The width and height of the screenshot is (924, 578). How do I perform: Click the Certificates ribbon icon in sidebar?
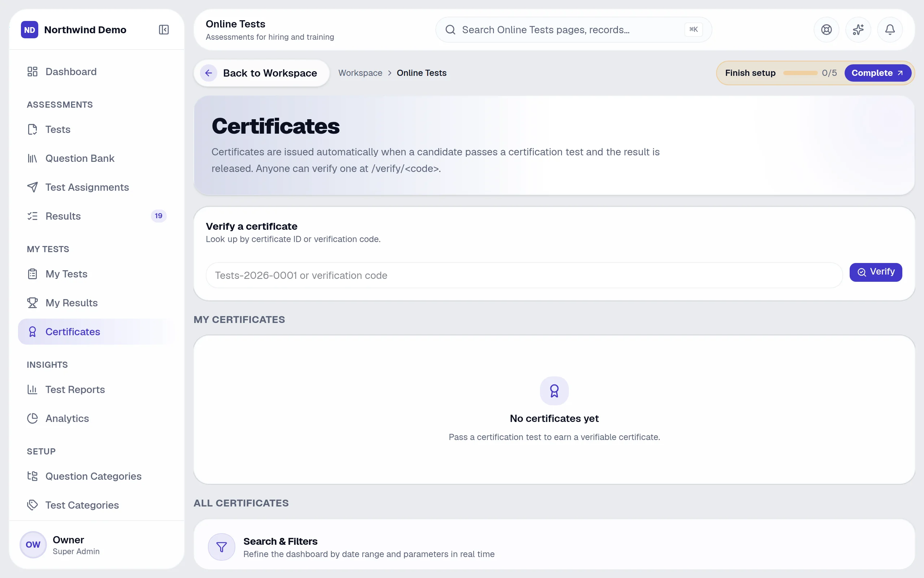pyautogui.click(x=32, y=332)
